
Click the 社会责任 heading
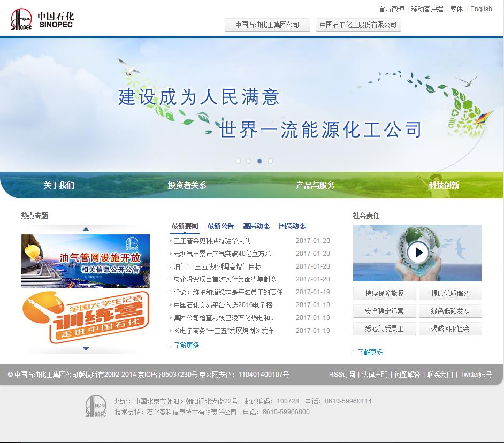(x=366, y=216)
